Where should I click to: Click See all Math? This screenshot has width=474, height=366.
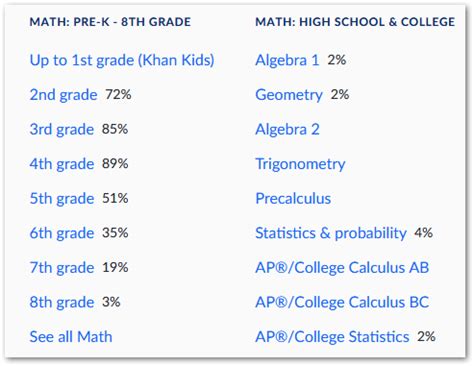click(71, 337)
